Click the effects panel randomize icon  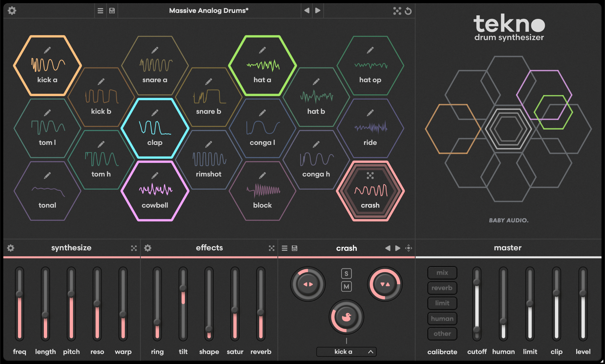pyautogui.click(x=272, y=248)
